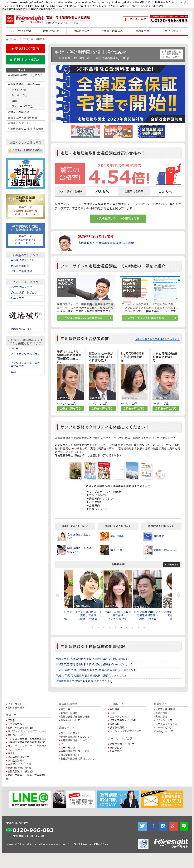Viewport: 194px width, 868px height.
Task: Click the 全額返金保証 banner thumbnail below hero
Action: [151, 131]
